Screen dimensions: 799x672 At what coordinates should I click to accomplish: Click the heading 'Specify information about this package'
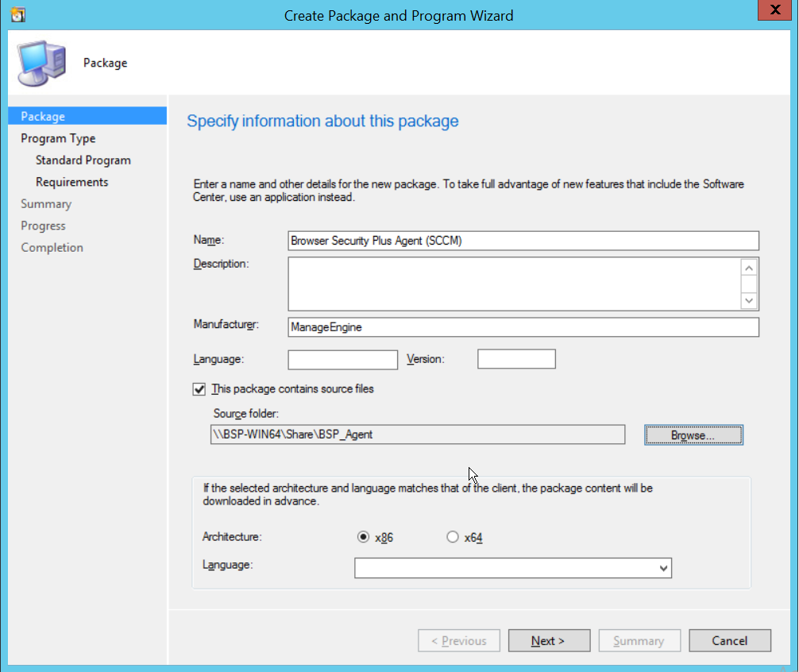[322, 122]
